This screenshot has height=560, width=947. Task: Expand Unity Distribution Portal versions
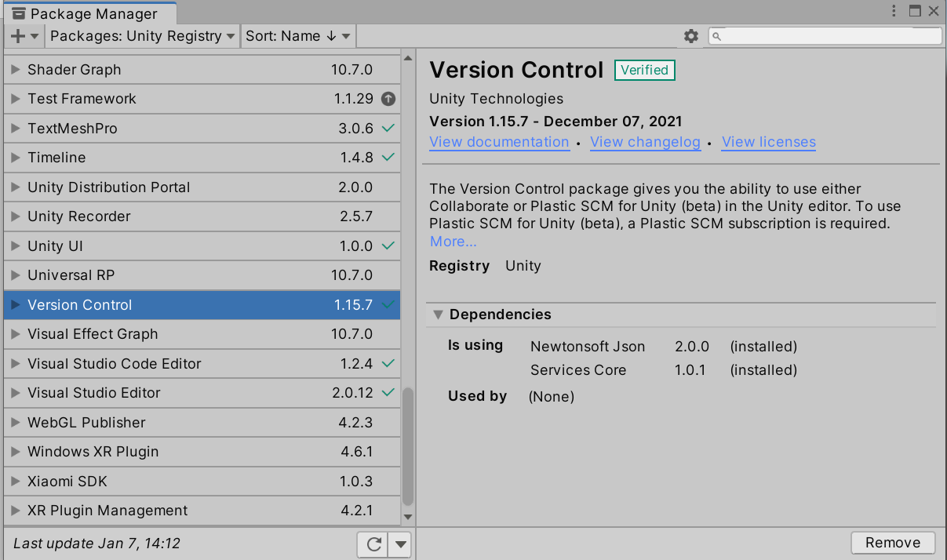point(15,187)
